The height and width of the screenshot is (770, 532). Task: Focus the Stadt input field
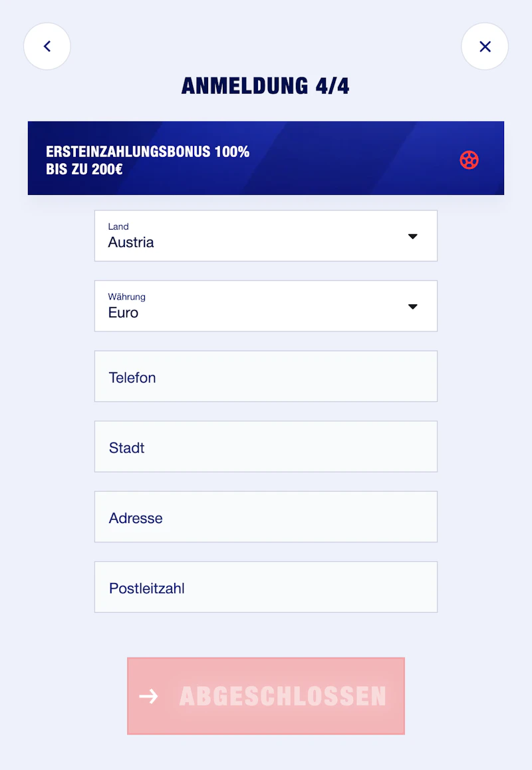click(x=266, y=447)
